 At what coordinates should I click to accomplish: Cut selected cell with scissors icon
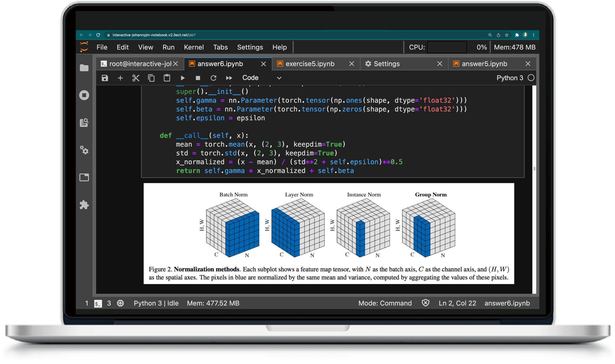click(x=136, y=78)
